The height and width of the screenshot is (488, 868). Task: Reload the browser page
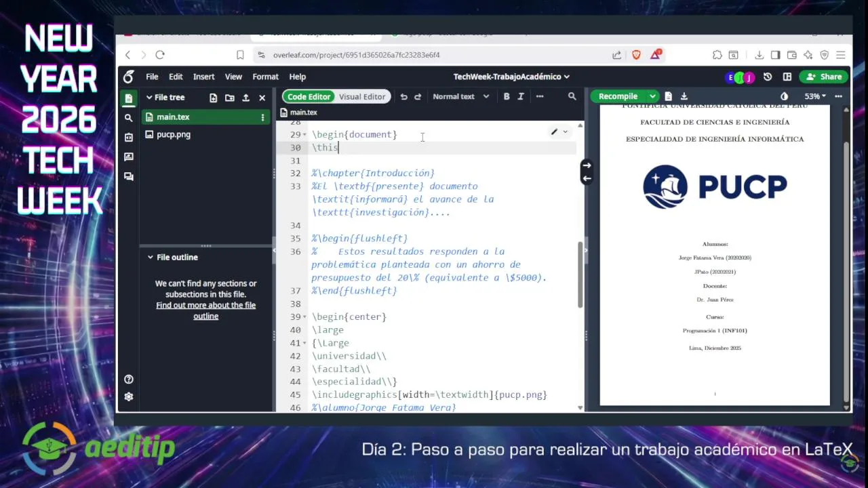click(x=160, y=55)
